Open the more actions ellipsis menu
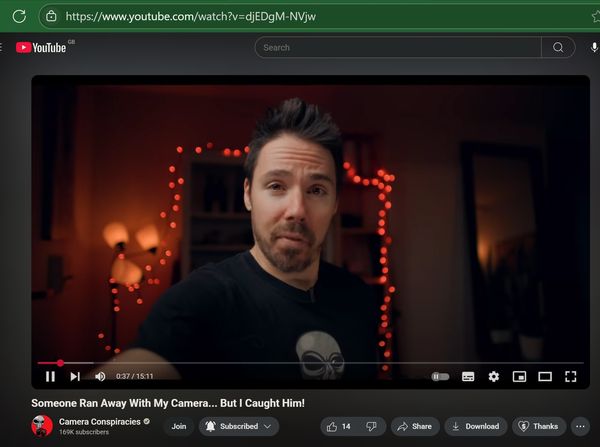This screenshot has width=600, height=447. tap(580, 426)
